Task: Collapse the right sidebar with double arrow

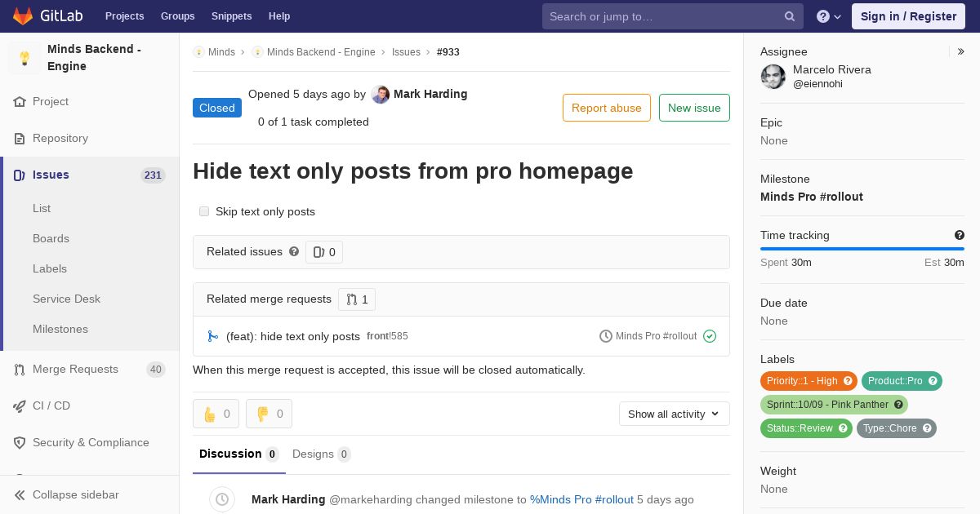Action: 961,51
